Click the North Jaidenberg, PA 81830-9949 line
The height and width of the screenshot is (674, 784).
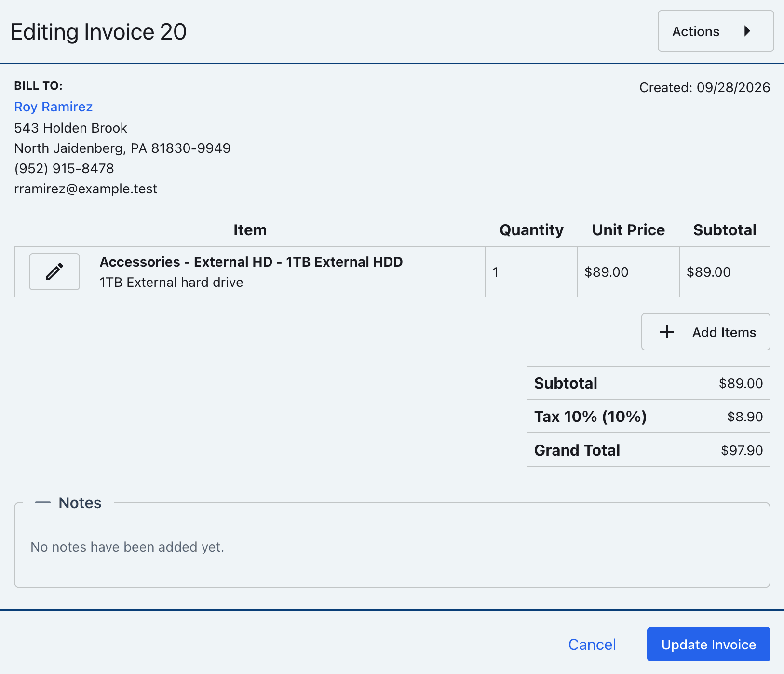tap(122, 148)
